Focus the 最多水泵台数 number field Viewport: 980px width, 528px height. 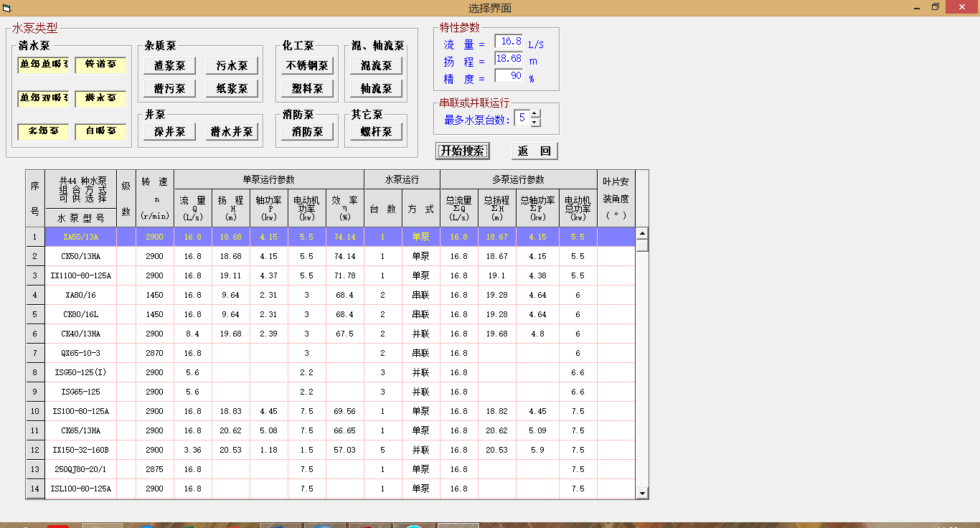click(522, 118)
